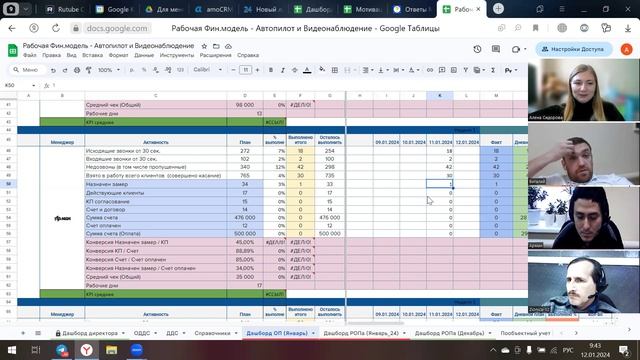Open the comments history icon
The width and height of the screenshot is (640, 360).
click(x=496, y=49)
